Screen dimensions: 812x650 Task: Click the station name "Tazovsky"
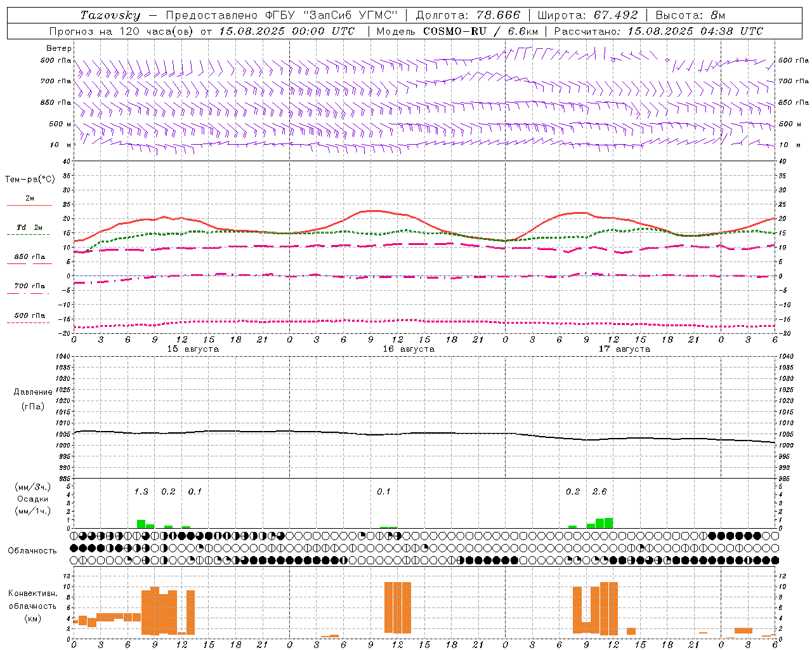(110, 15)
